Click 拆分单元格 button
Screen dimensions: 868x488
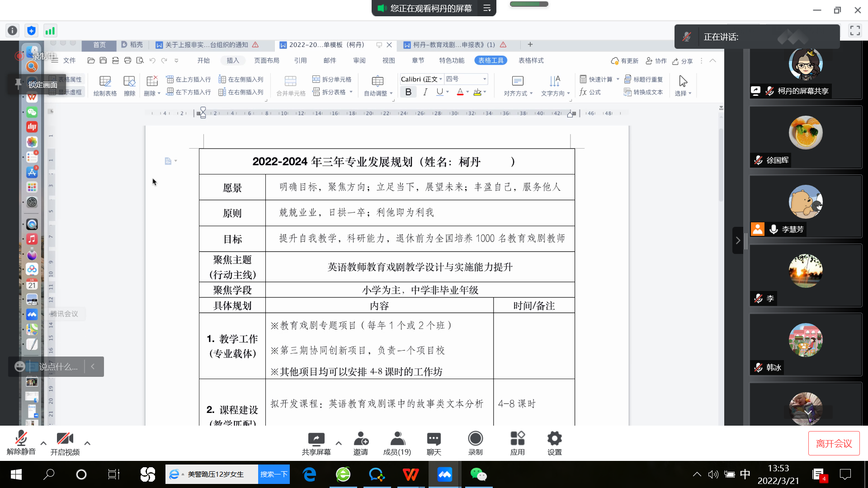coord(332,80)
